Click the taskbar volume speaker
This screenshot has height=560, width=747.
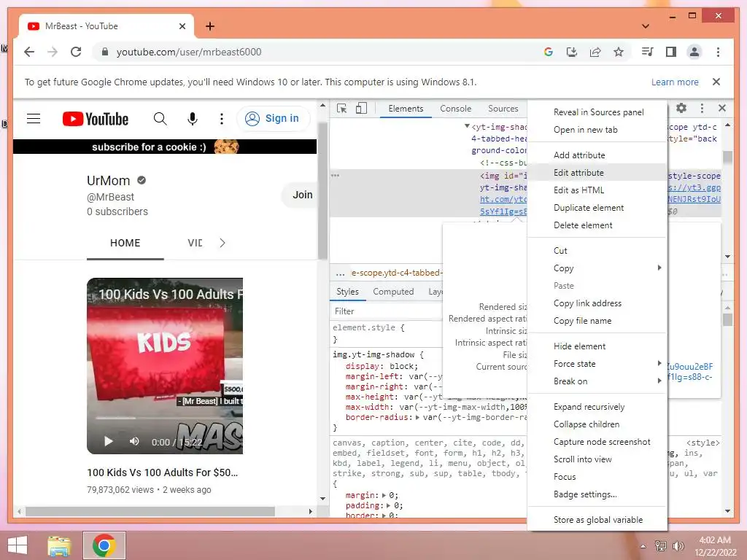click(678, 546)
